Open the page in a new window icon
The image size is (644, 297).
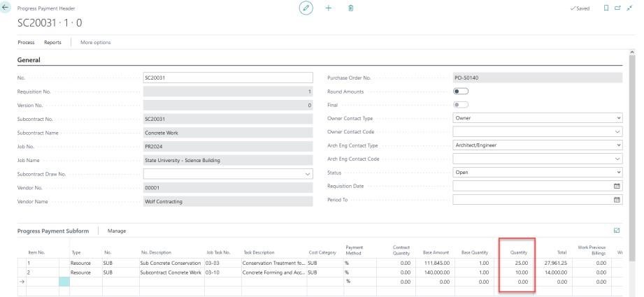pyautogui.click(x=618, y=8)
